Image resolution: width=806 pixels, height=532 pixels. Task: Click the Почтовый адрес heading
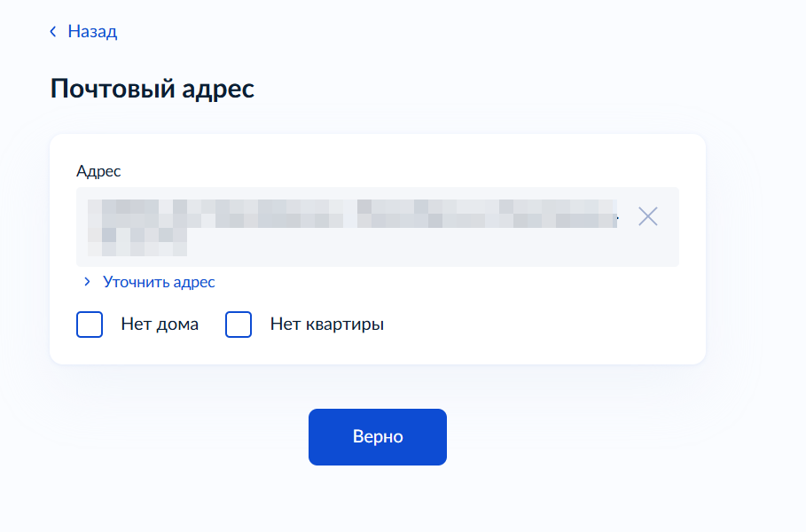point(152,89)
